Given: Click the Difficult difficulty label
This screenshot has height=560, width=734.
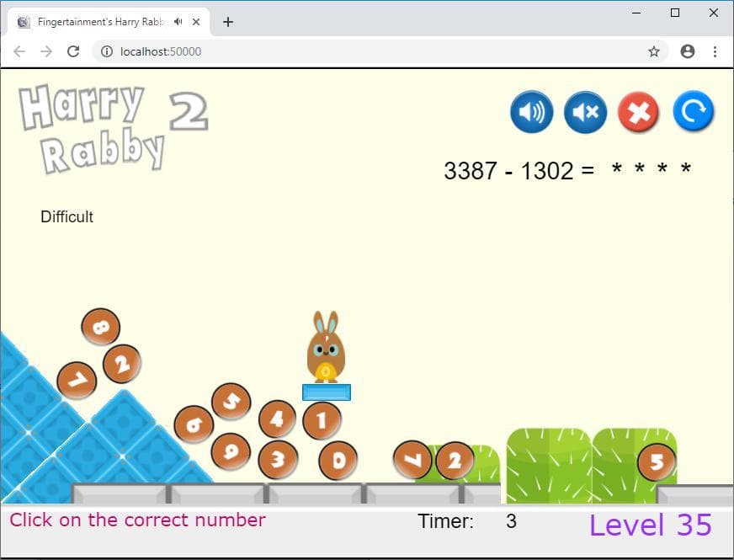Looking at the screenshot, I should tap(67, 216).
